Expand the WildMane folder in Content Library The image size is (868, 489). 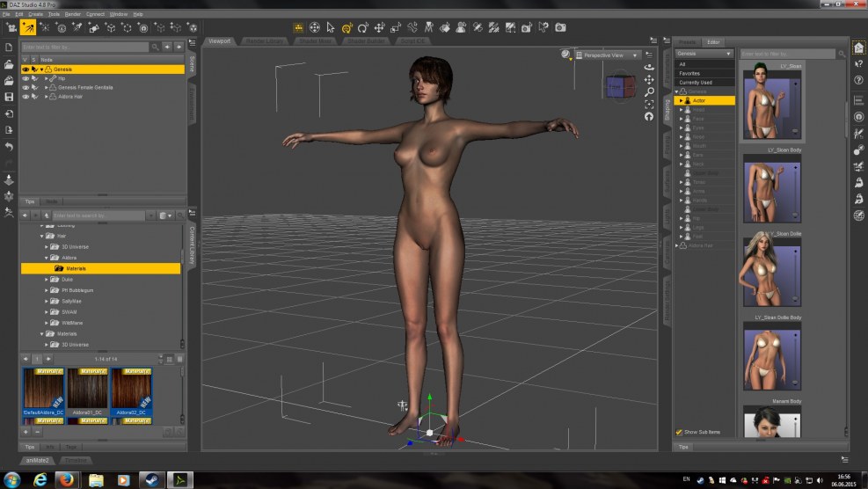47,323
